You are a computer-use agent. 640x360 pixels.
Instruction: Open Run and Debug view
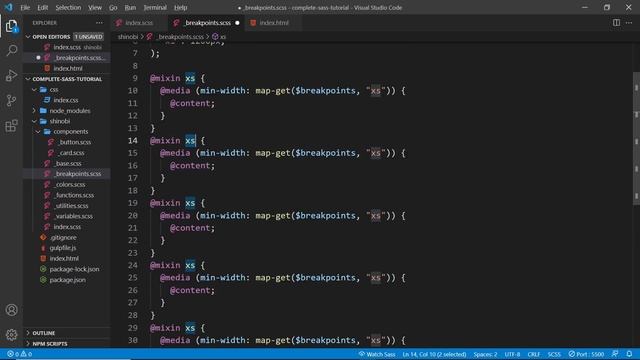click(11, 76)
